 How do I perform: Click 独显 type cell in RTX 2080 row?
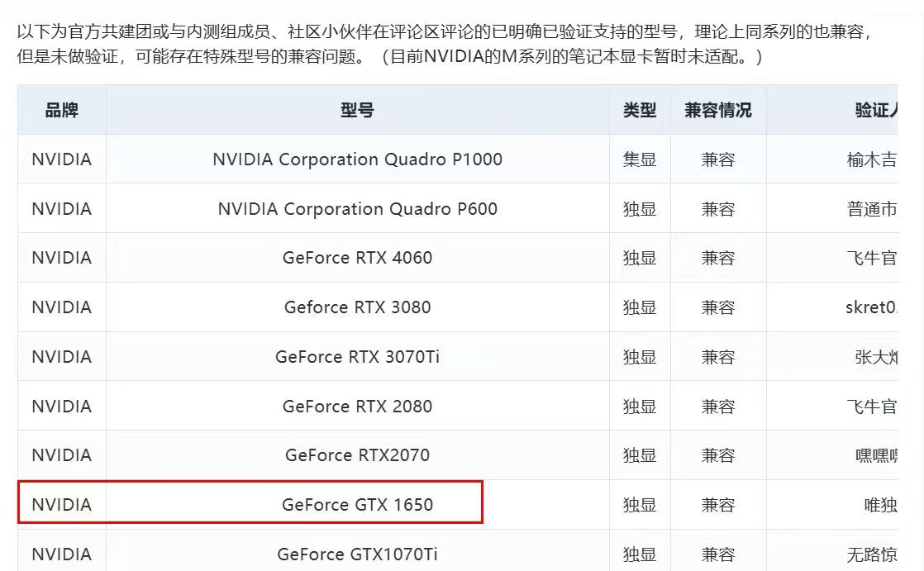640,406
